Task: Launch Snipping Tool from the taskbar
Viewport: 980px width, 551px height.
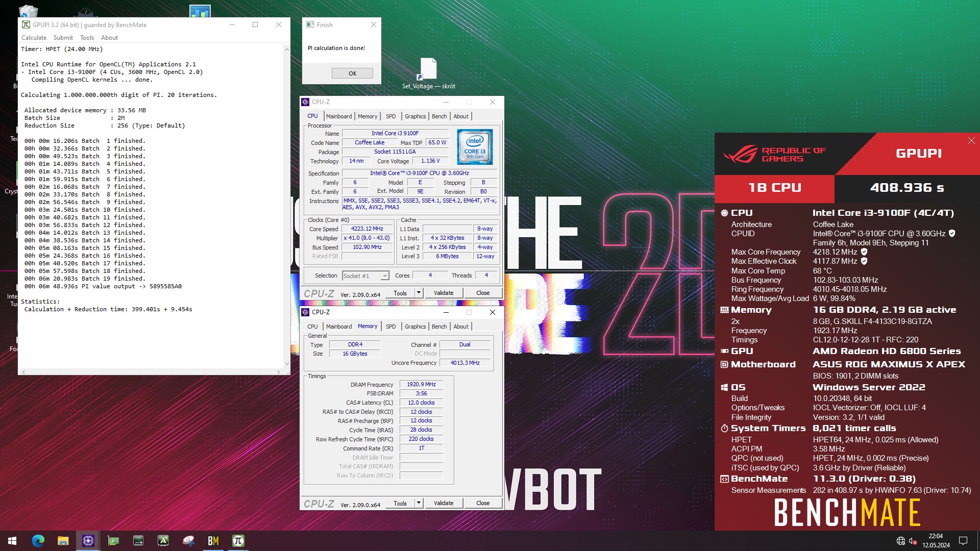Action: tap(188, 541)
